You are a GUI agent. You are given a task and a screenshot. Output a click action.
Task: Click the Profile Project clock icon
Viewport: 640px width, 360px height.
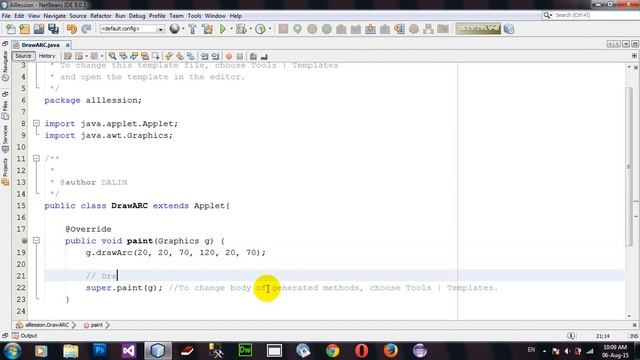[260, 29]
